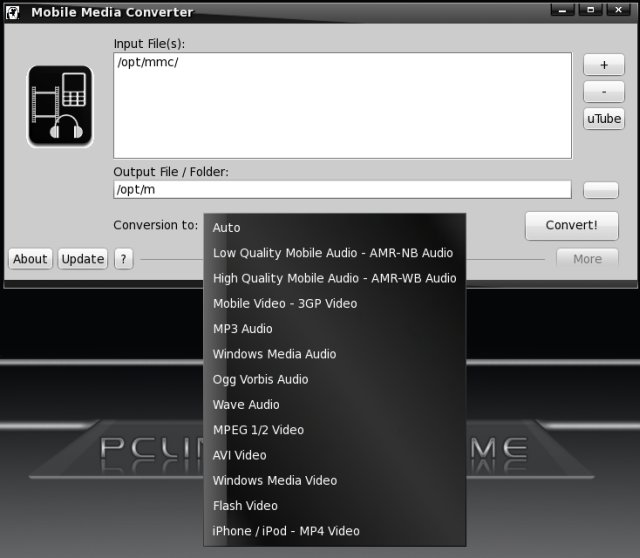Screen dimensions: 640x558
Task: Select AVI Video format
Action: [334, 456]
